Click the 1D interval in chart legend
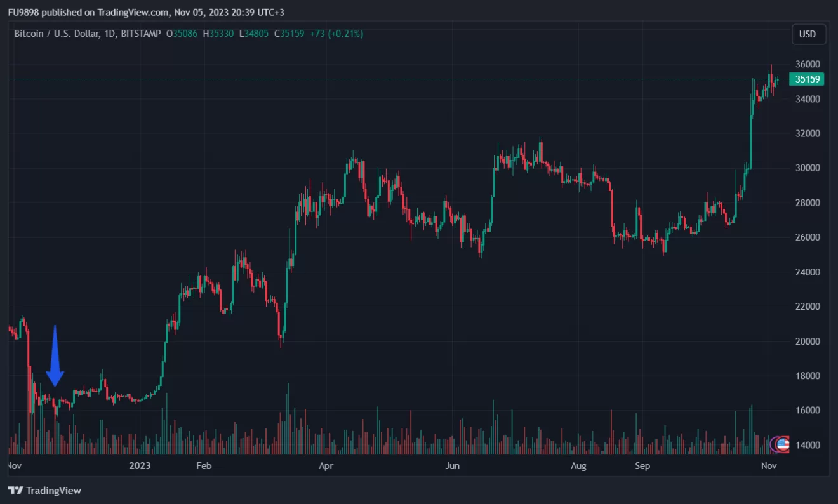Image resolution: width=838 pixels, height=504 pixels. click(x=107, y=34)
